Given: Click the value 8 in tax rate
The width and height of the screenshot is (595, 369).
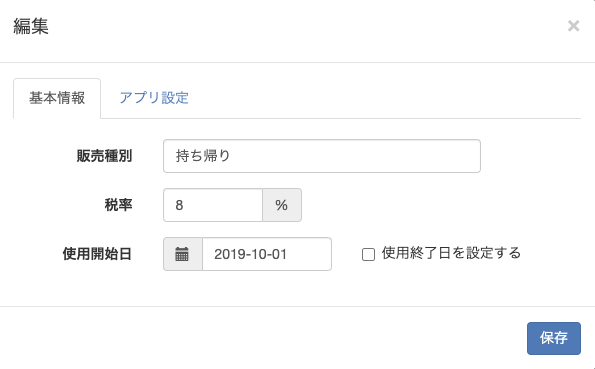Looking at the screenshot, I should (x=179, y=205).
